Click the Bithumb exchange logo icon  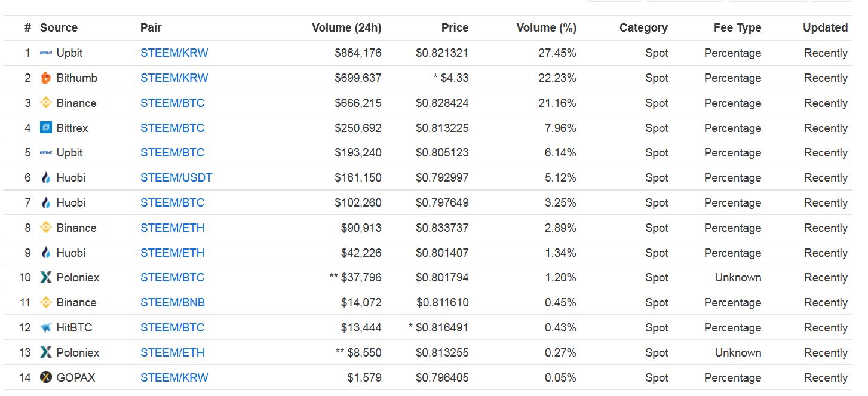click(45, 78)
